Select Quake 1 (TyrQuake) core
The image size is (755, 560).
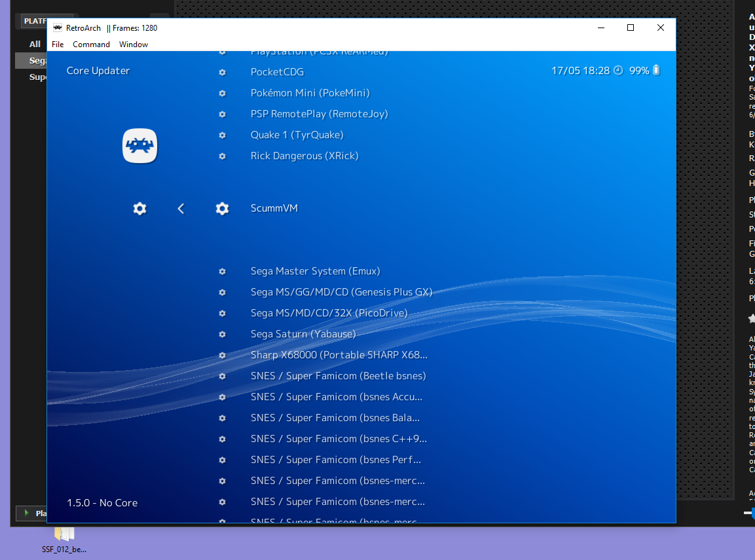(x=297, y=135)
